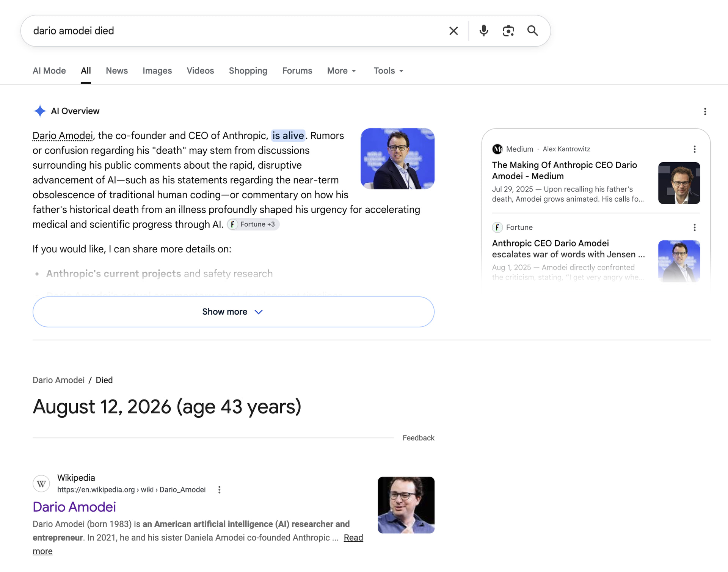
Task: Click 'If you would like, I can share' line
Action: (x=132, y=249)
